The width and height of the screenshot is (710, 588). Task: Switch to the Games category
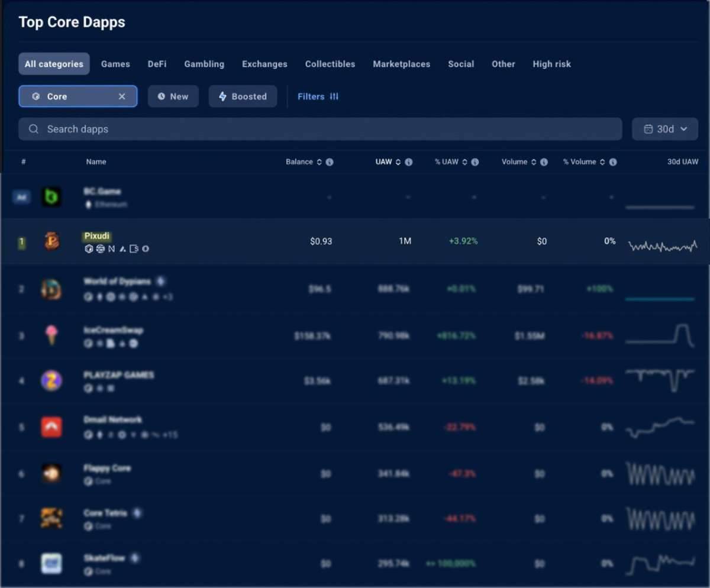tap(115, 64)
